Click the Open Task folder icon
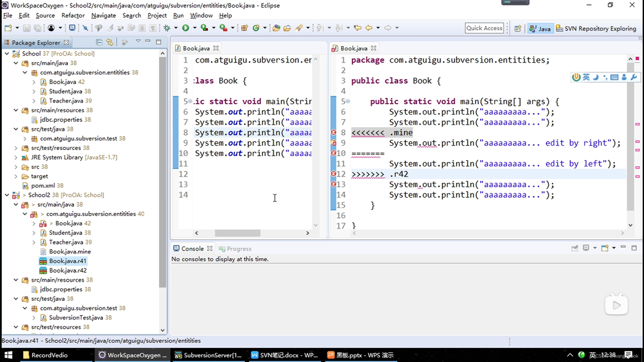This screenshot has height=362, width=644. pyautogui.click(x=287, y=28)
